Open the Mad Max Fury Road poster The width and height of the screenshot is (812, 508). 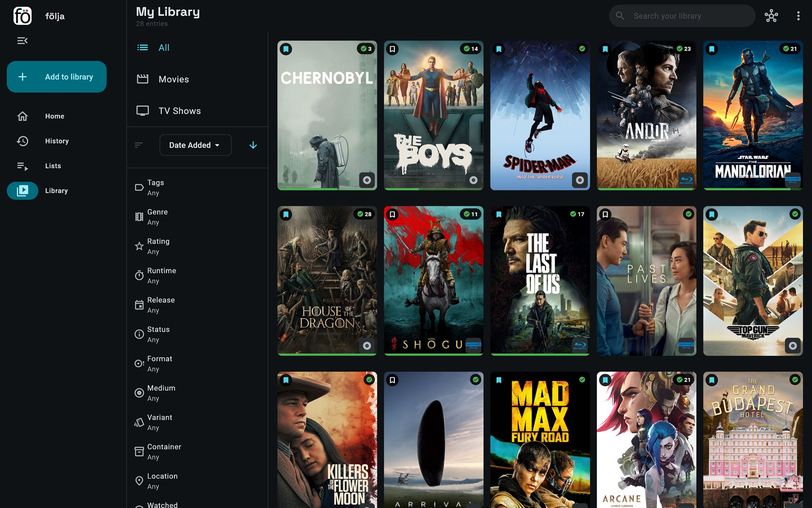coord(540,440)
